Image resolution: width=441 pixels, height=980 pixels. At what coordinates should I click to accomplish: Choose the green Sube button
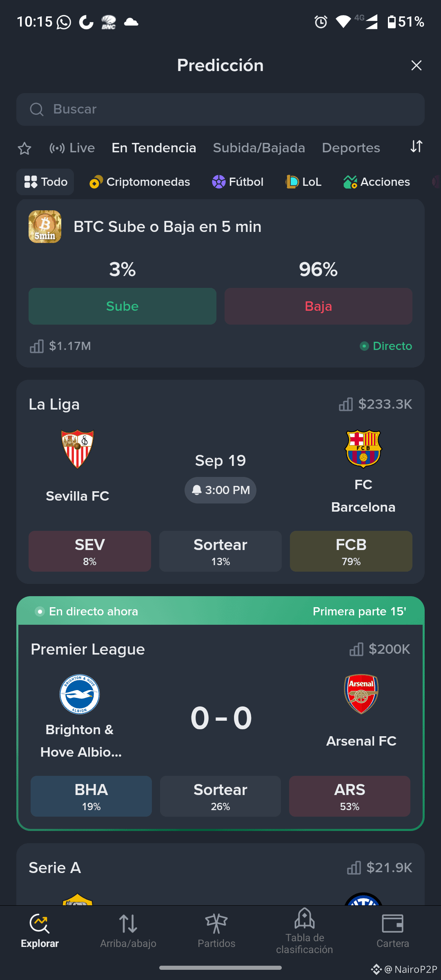click(x=122, y=306)
